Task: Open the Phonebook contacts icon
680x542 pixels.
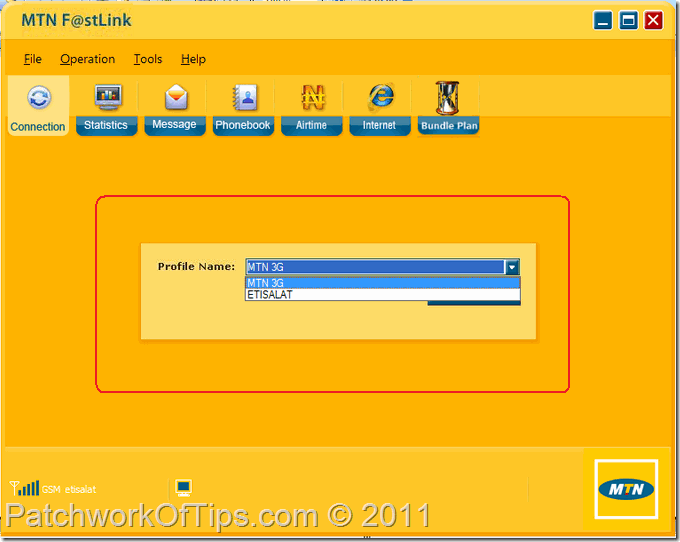Action: [x=245, y=97]
